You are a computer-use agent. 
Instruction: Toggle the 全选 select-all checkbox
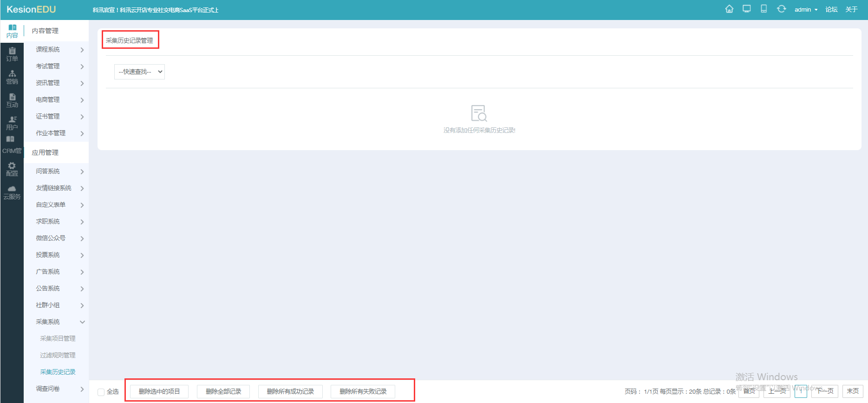(101, 392)
